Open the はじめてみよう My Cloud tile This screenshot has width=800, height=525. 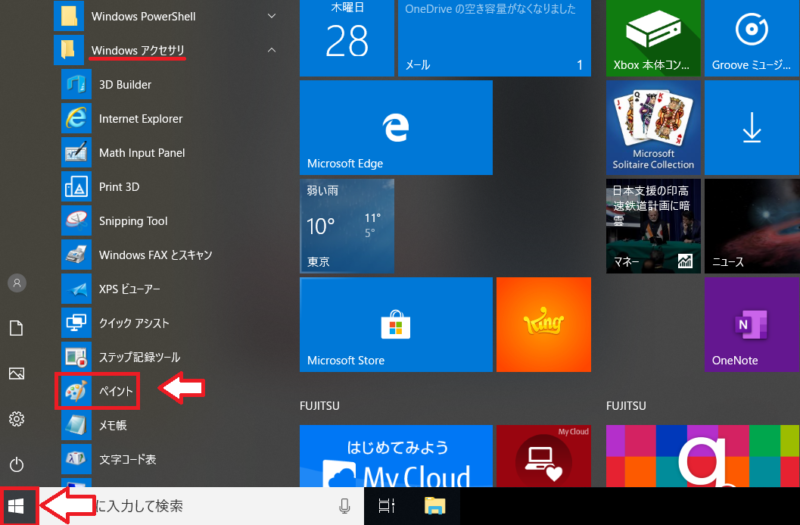click(396, 456)
